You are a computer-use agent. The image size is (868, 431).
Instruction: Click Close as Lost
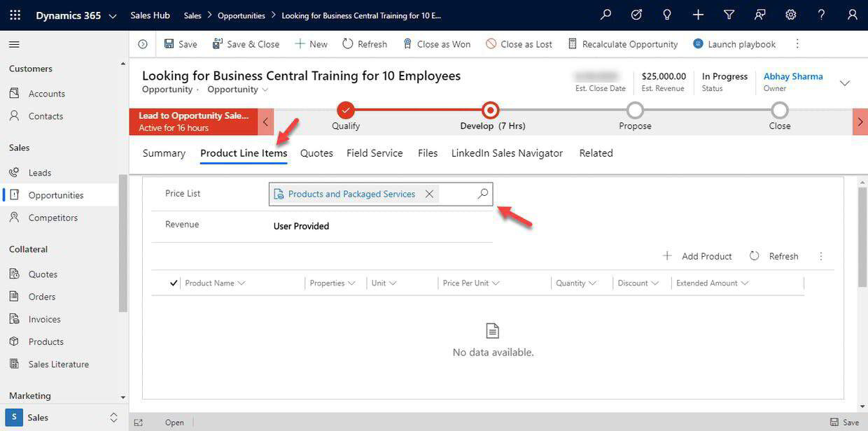pos(519,44)
